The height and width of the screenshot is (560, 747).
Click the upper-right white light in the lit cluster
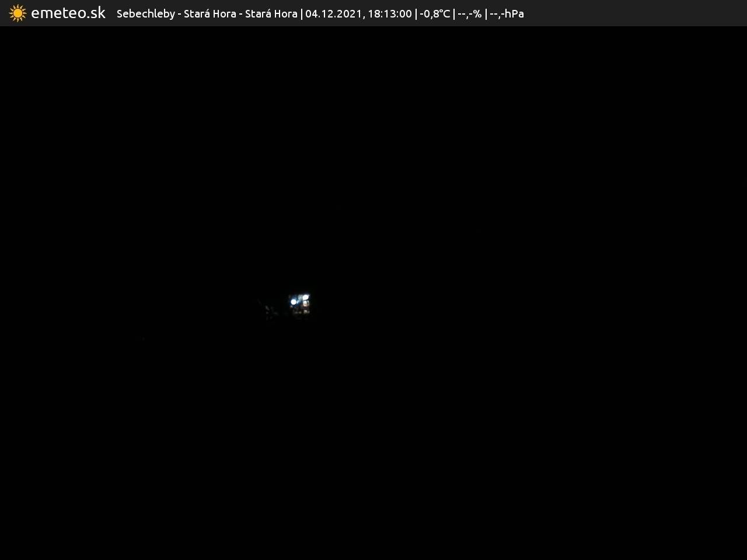[x=305, y=297]
